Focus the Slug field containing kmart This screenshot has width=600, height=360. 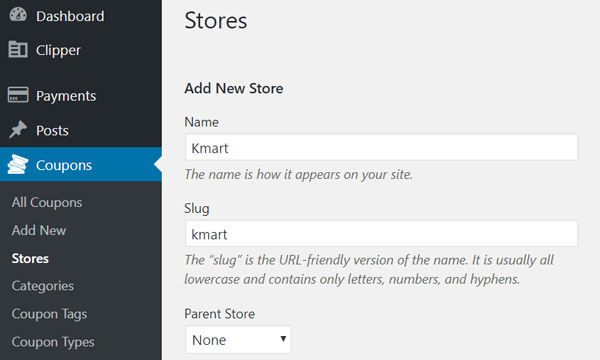click(x=382, y=233)
